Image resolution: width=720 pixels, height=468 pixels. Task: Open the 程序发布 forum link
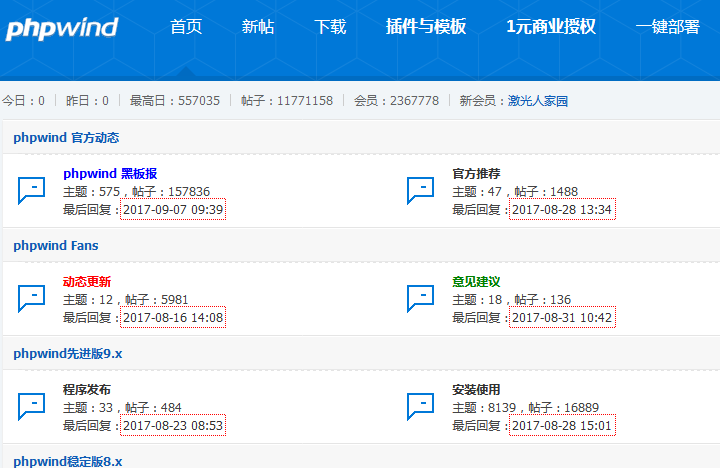tap(87, 389)
